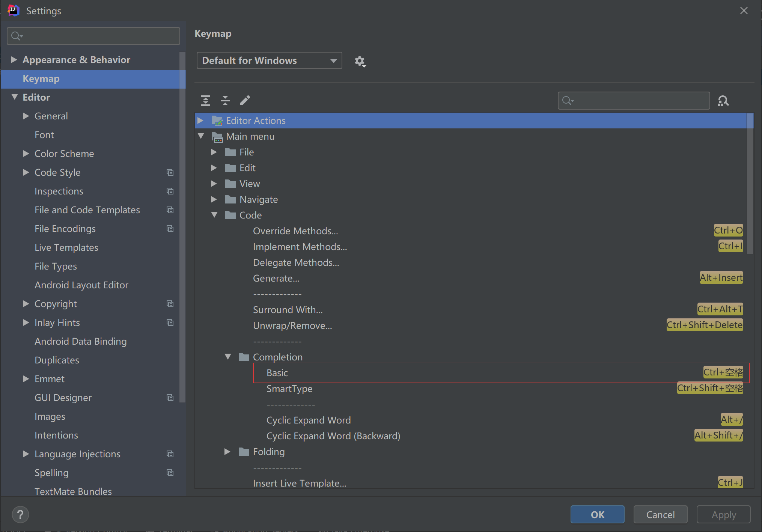Click the Expand All toolbar icon
The width and height of the screenshot is (762, 532).
coord(206,100)
